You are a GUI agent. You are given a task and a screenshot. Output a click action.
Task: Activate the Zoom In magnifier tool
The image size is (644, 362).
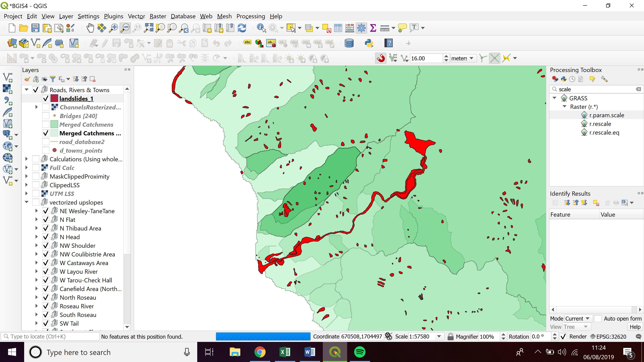click(x=113, y=28)
